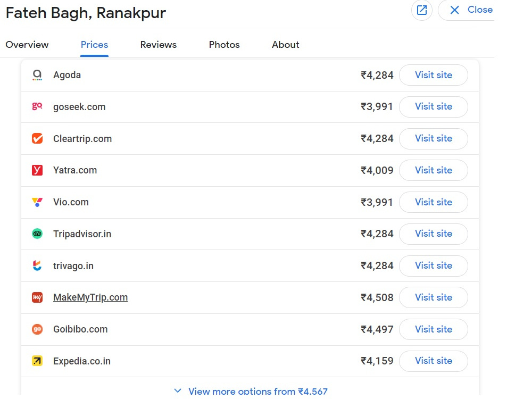Click MakeMyTrip price ₹4,508

click(x=377, y=297)
